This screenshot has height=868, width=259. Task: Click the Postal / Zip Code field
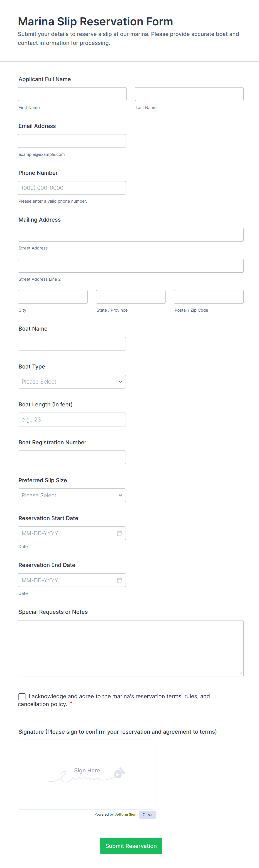pyautogui.click(x=209, y=297)
